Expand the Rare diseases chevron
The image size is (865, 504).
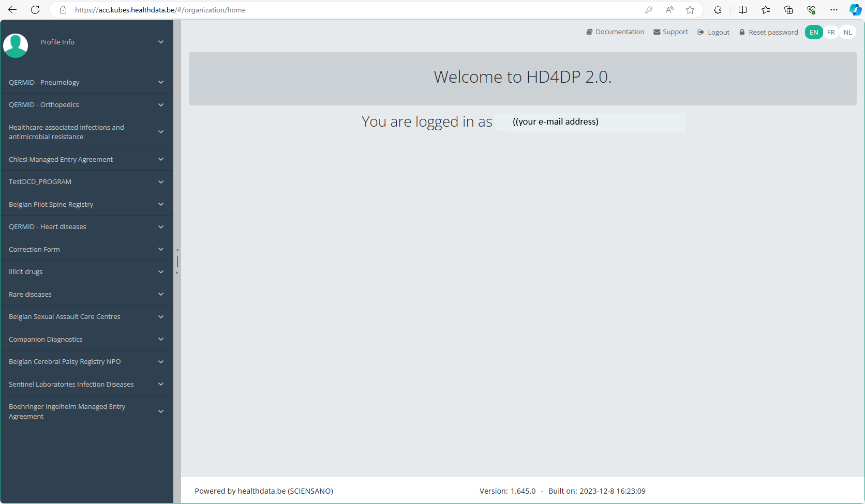(161, 294)
